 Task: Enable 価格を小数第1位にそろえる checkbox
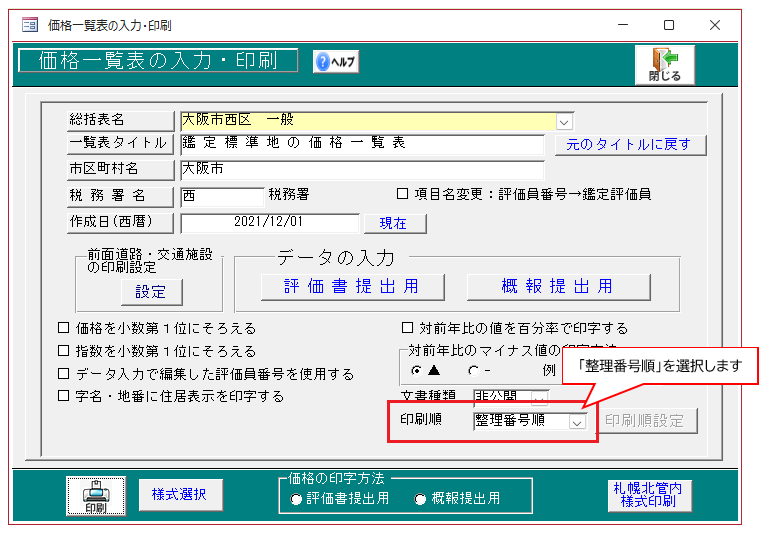coord(64,328)
